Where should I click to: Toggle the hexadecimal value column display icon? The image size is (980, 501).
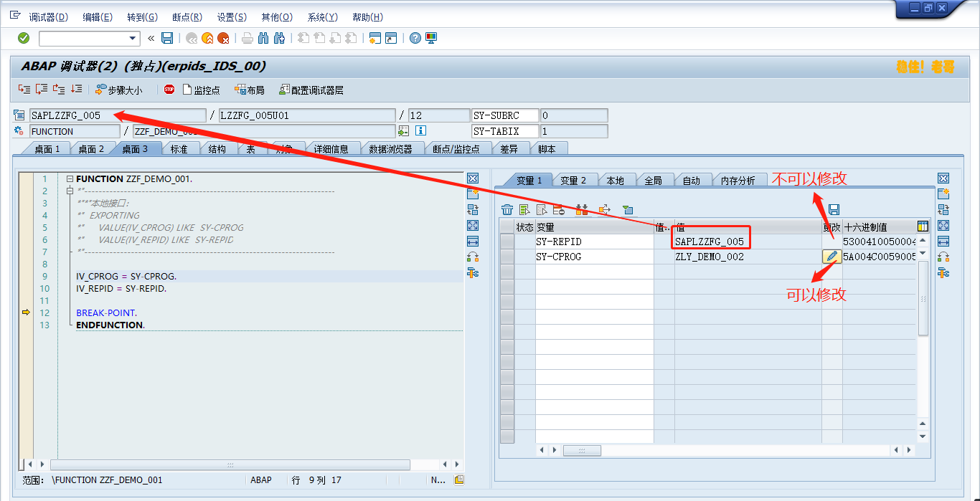921,226
